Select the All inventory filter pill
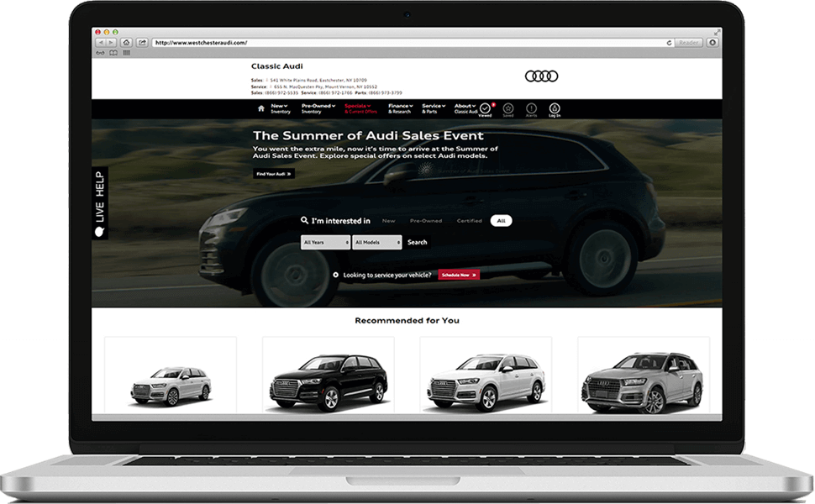The image size is (815, 504). click(x=501, y=220)
